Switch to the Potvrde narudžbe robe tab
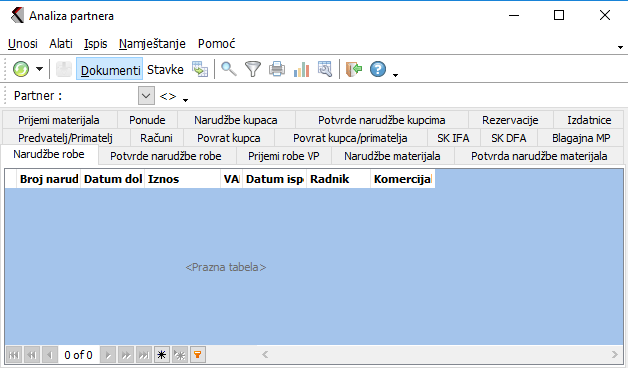Viewport: 628px width, 368px height. pyautogui.click(x=166, y=156)
